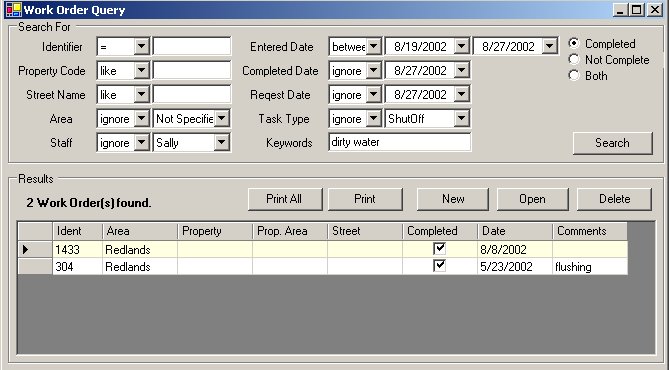Click the New work order button
This screenshot has width=669, height=370.
coord(453,199)
